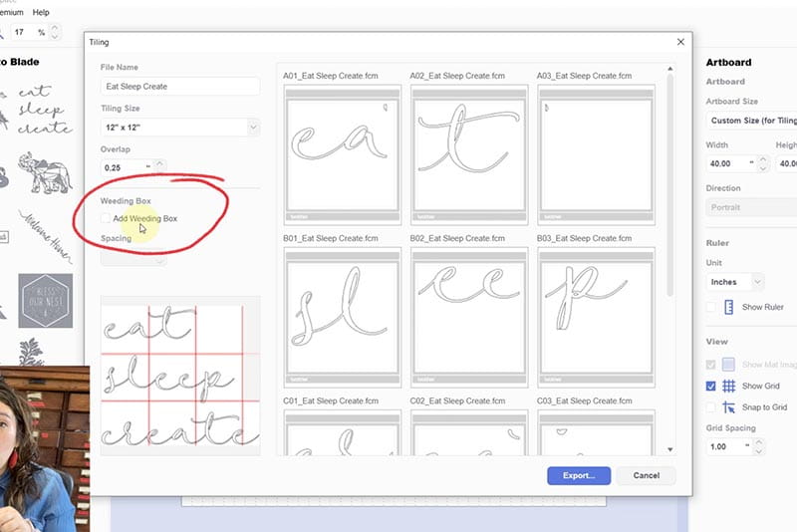Open the Artboard Size dropdown
This screenshot has width=797, height=532.
pos(751,121)
